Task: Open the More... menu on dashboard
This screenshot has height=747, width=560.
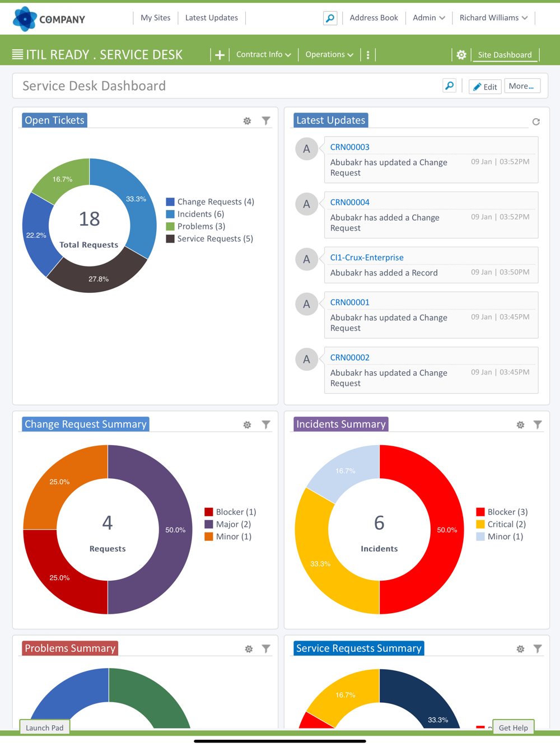Action: click(522, 86)
